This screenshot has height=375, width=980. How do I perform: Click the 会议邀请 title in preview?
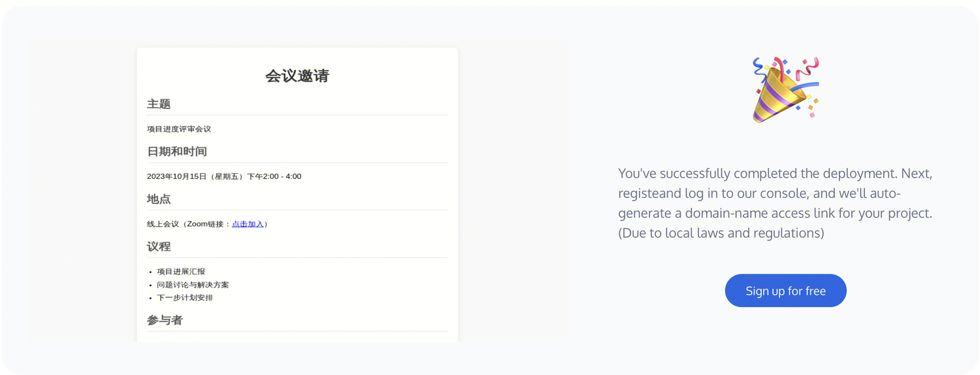(x=297, y=76)
